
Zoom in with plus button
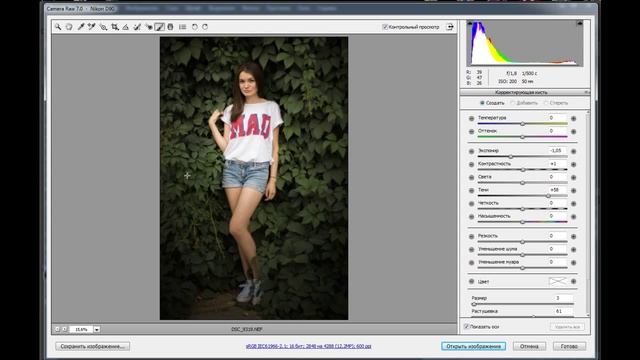pyautogui.click(x=64, y=329)
